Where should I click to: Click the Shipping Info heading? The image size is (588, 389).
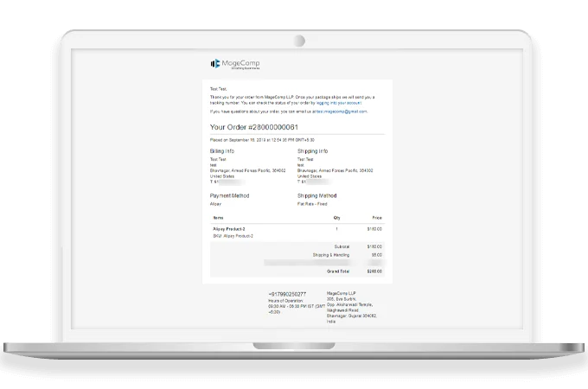[312, 151]
